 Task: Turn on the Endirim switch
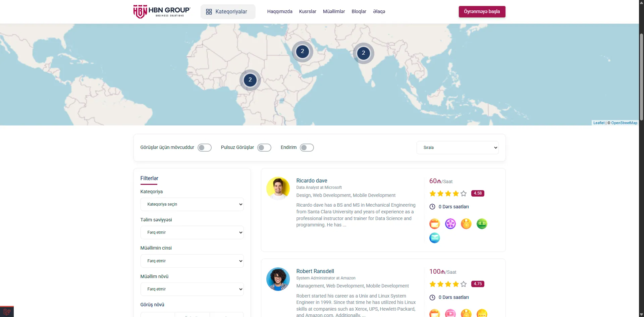[x=307, y=148]
